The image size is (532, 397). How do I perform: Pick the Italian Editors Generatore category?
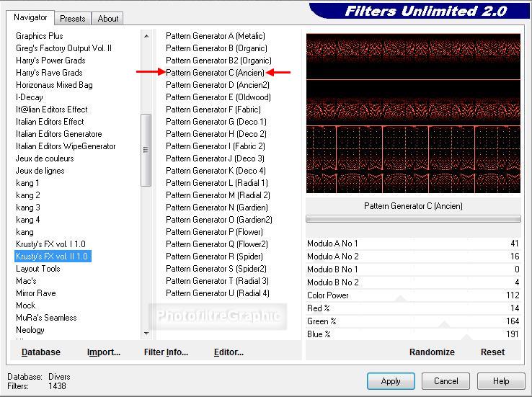(x=59, y=134)
